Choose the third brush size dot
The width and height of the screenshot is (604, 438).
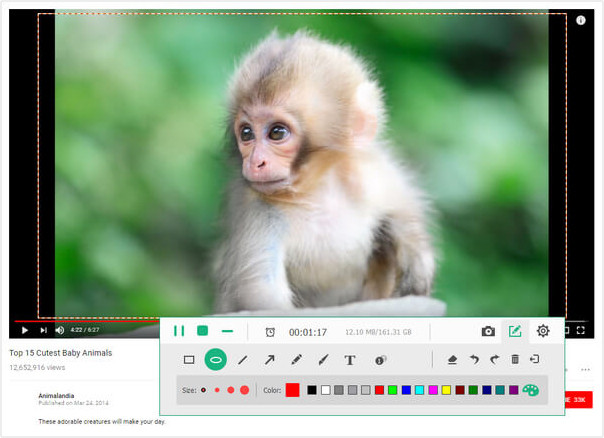pos(231,390)
